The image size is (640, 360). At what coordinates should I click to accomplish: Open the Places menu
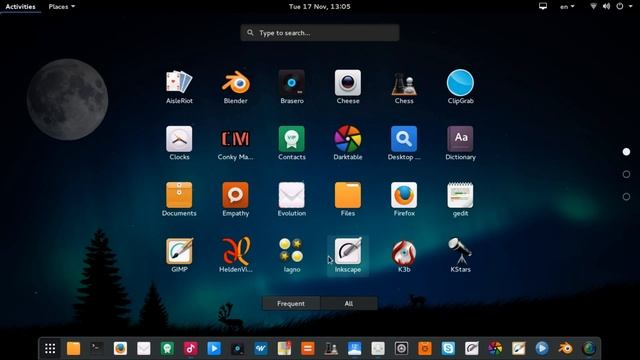click(x=62, y=7)
